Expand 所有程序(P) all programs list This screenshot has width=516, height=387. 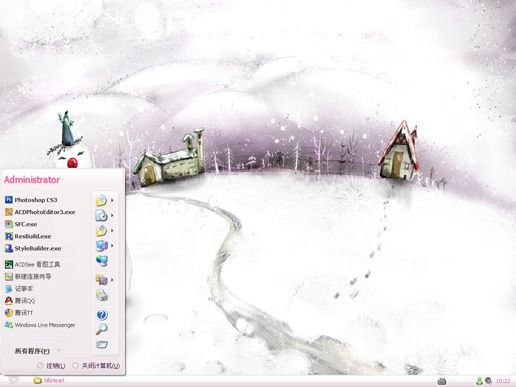[37, 351]
